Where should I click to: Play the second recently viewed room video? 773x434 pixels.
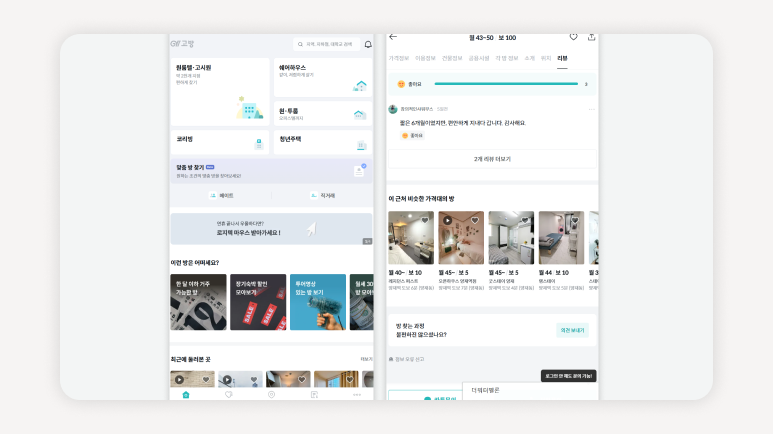[227, 380]
